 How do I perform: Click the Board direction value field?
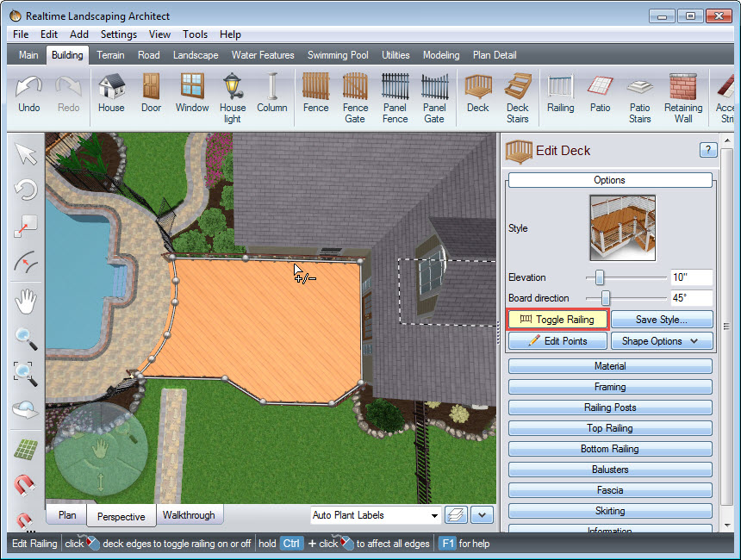tap(691, 298)
